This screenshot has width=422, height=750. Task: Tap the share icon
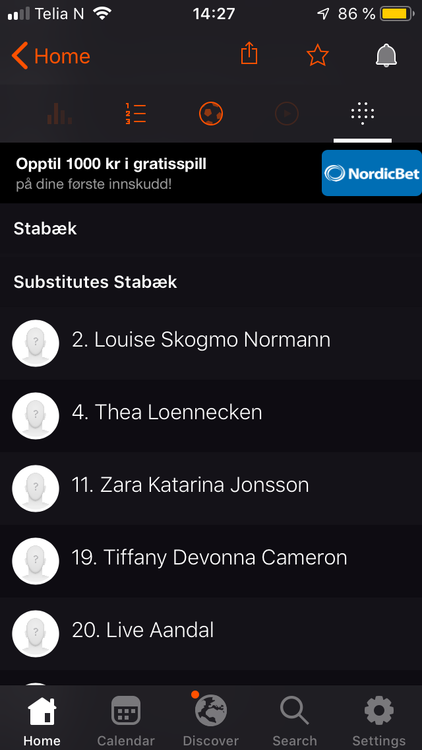click(x=249, y=53)
